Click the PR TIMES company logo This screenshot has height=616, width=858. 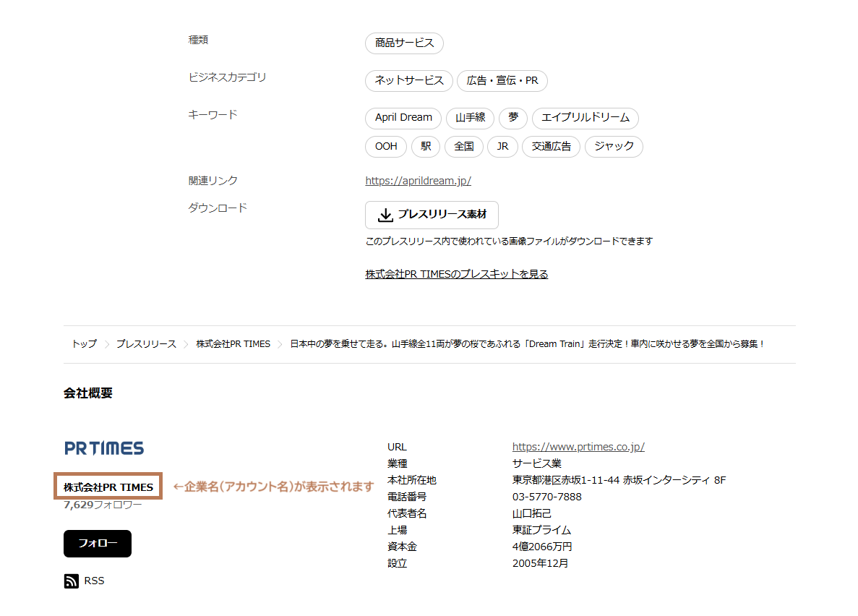tap(104, 448)
